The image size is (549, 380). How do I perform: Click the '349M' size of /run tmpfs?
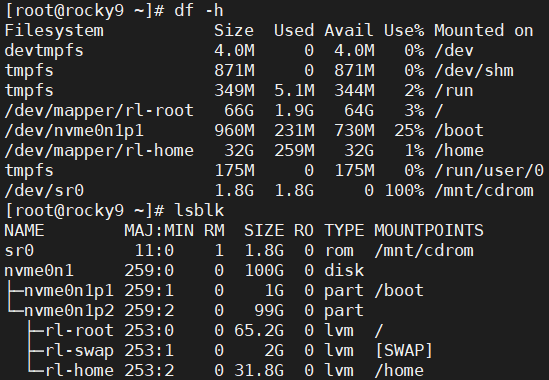pyautogui.click(x=234, y=90)
